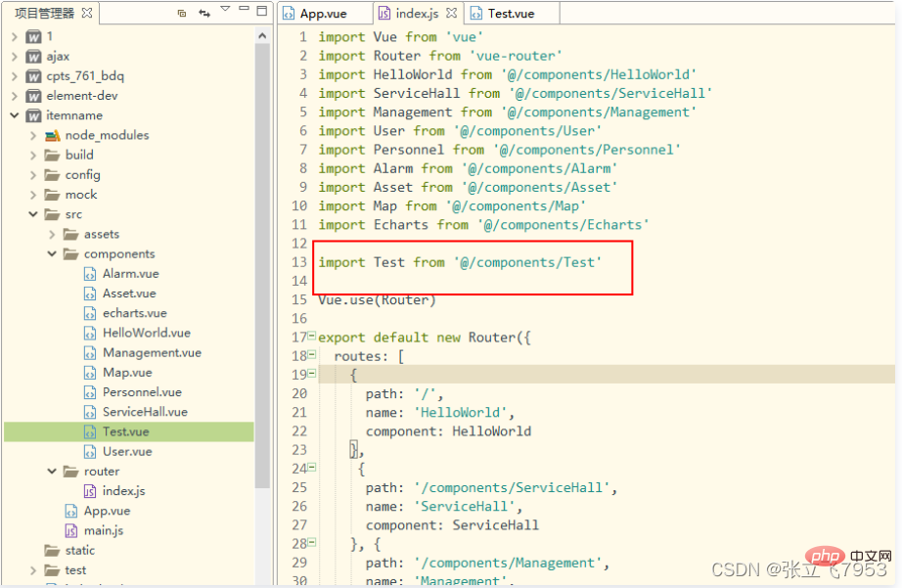
Task: Click the project tree vertical scrollbar thumb
Action: click(262, 265)
